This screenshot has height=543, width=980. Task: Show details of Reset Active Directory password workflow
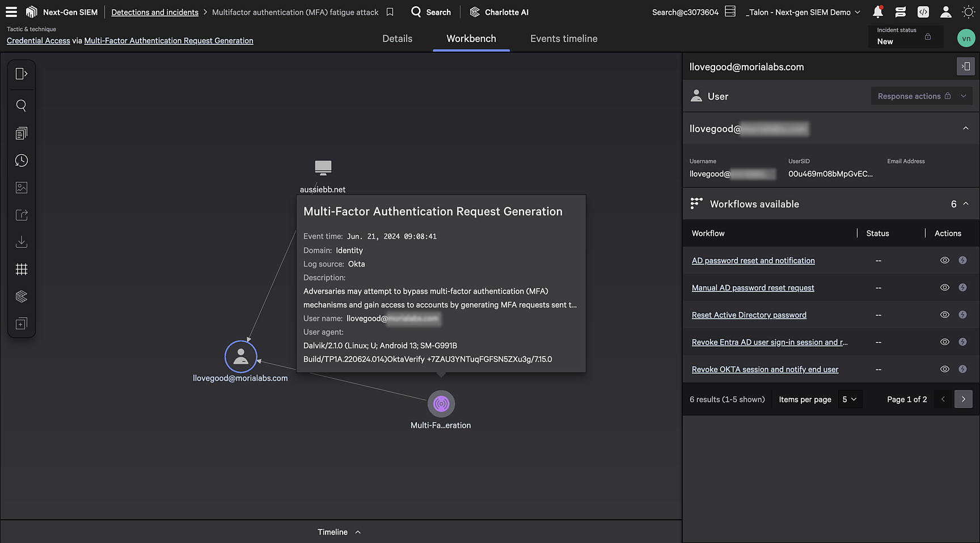[x=944, y=315]
